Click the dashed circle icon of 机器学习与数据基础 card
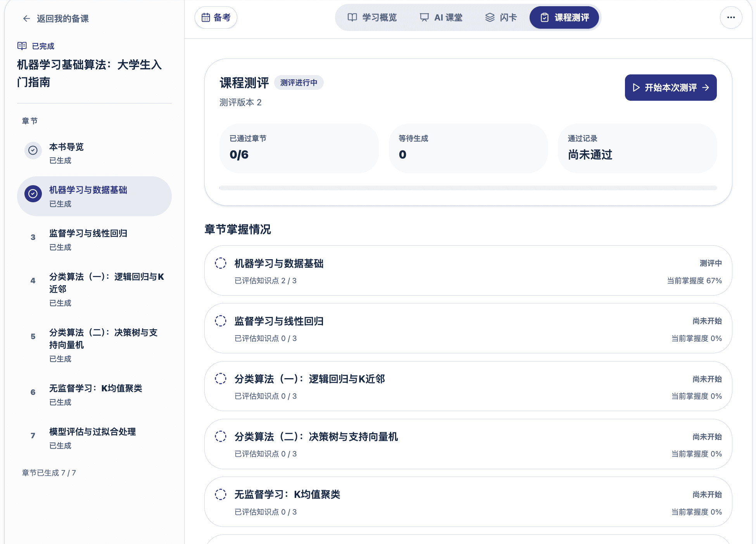This screenshot has width=756, height=544. [x=221, y=263]
